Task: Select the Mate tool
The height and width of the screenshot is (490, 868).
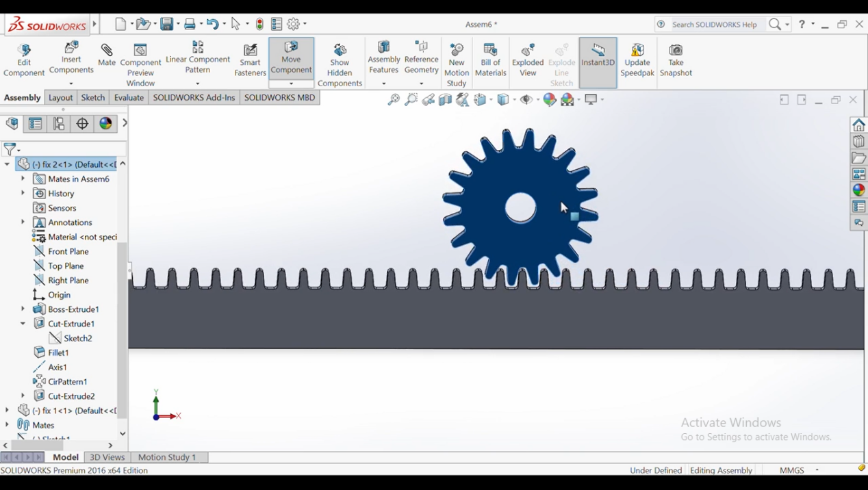Action: click(107, 55)
